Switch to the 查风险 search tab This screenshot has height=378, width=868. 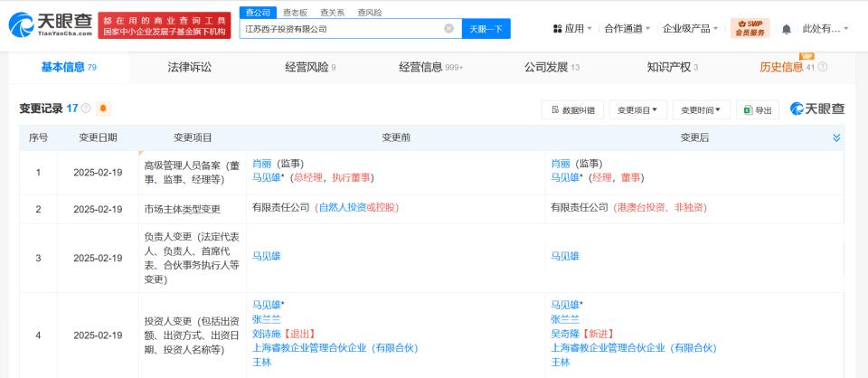[370, 12]
